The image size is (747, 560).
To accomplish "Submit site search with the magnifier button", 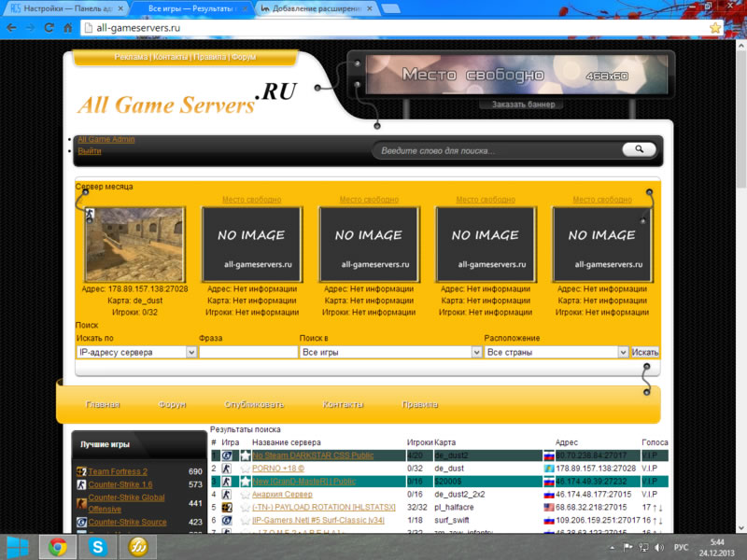I will [x=639, y=149].
